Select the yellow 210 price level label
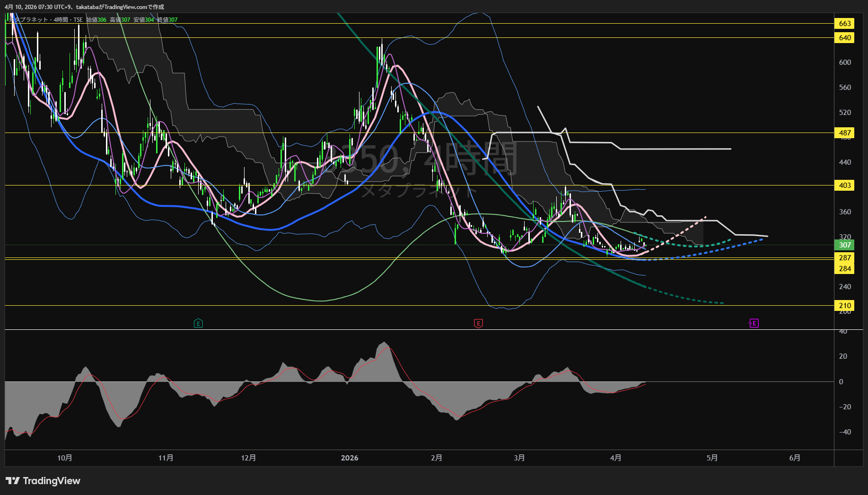The height and width of the screenshot is (495, 868). 845,306
